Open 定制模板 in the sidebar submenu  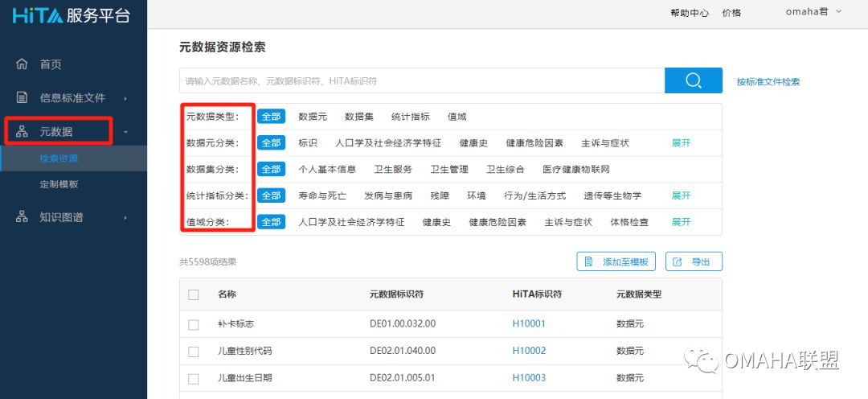59,184
